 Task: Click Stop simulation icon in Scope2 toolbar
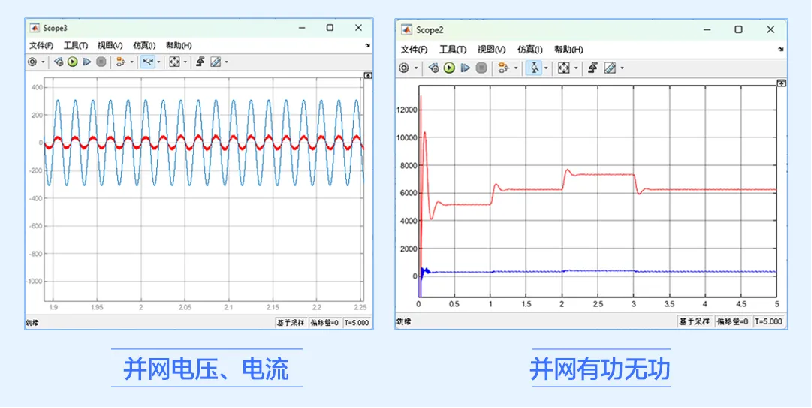[482, 68]
